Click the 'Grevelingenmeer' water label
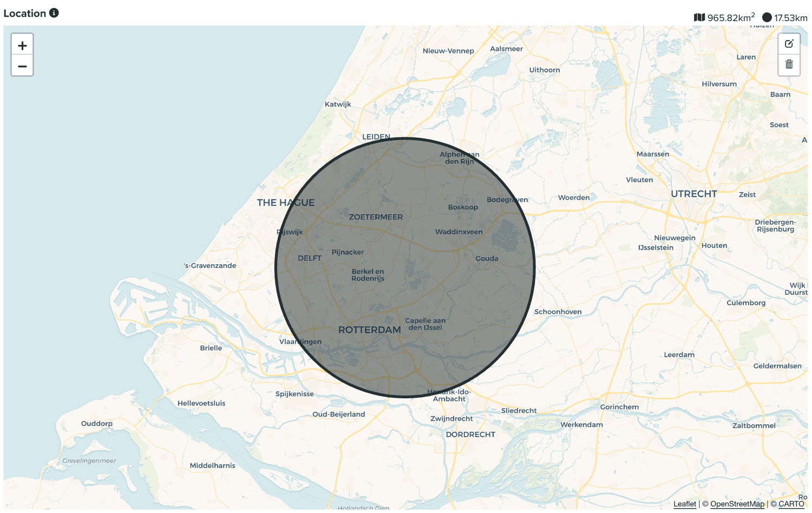 (89, 461)
